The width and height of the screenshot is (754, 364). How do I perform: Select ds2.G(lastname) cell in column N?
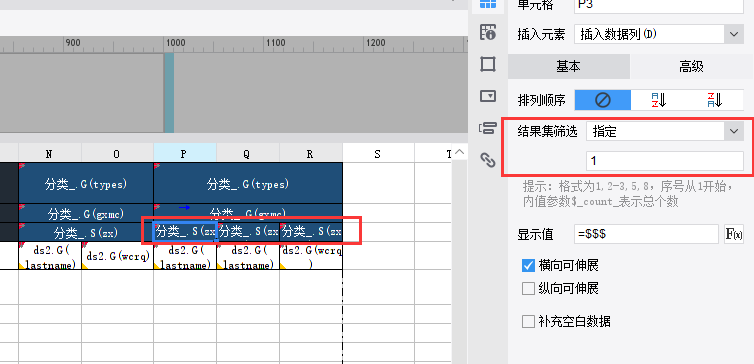[x=50, y=256]
